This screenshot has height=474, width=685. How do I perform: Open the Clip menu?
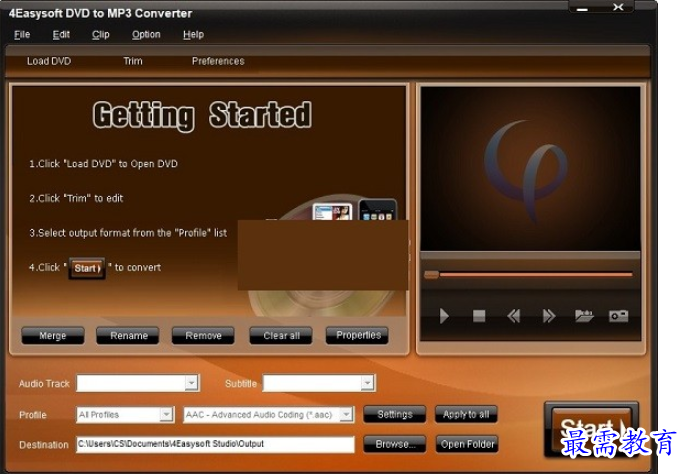tap(100, 35)
